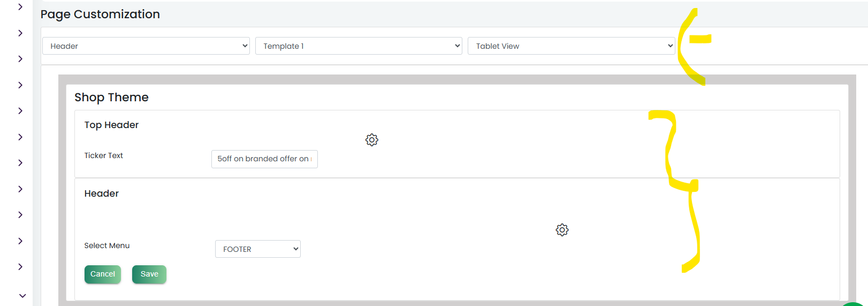
Task: Open the Template 1 dropdown
Action: [x=359, y=46]
